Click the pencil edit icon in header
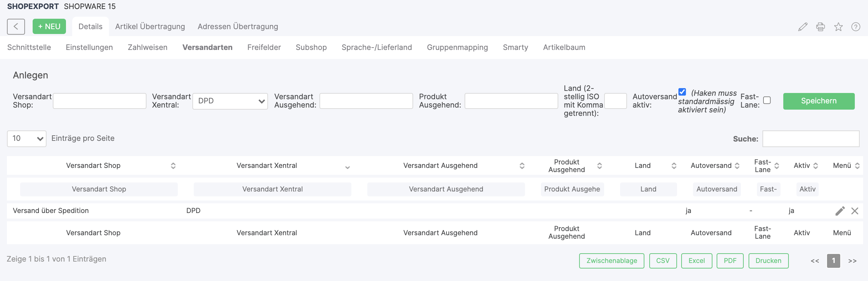Viewport: 868px width, 281px height. 803,27
